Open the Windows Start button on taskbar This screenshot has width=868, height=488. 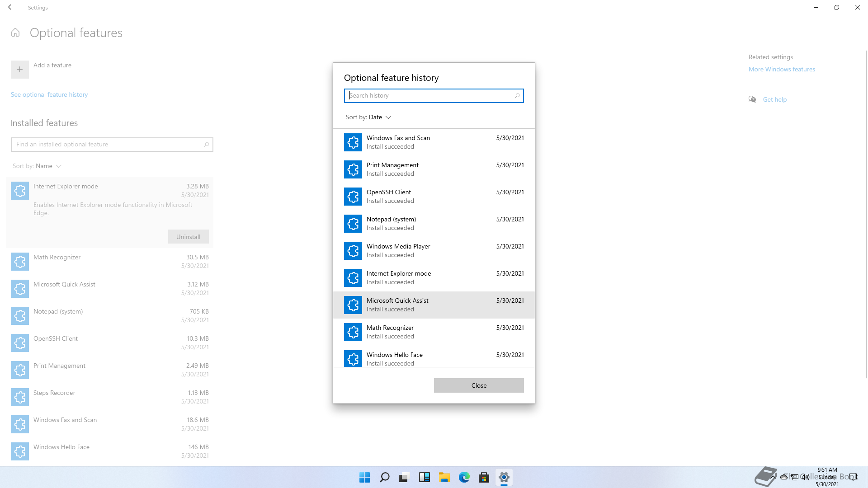point(364,477)
